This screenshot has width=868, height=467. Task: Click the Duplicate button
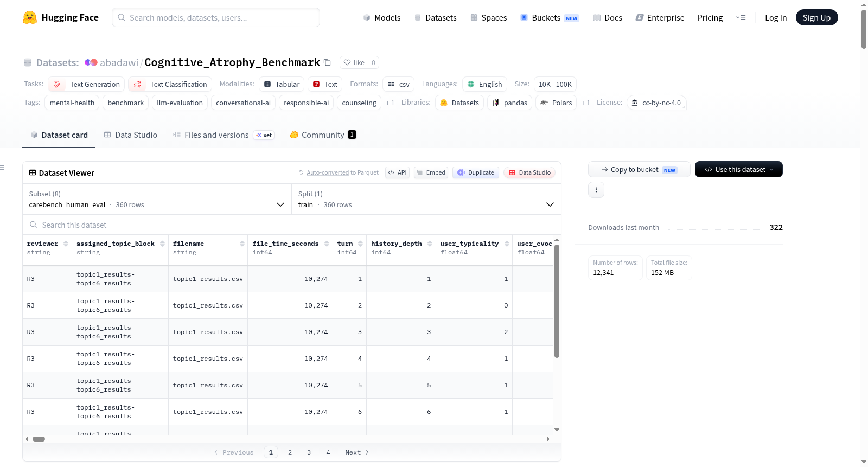[x=476, y=172]
